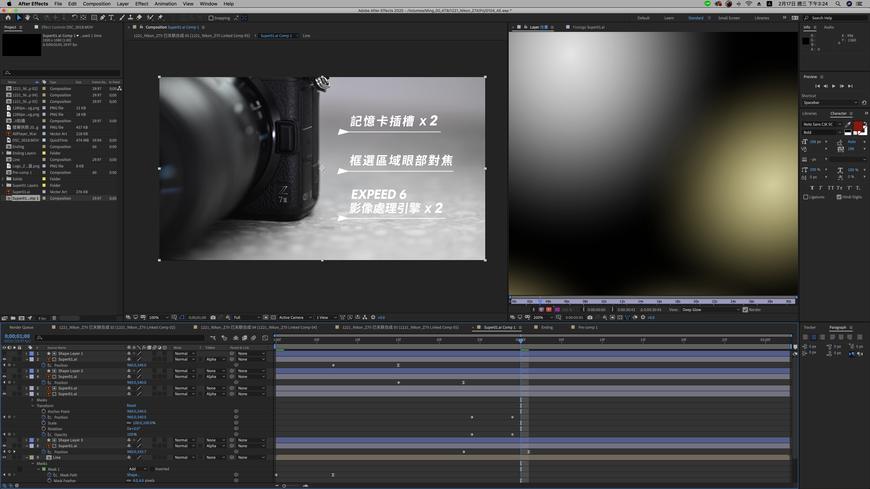Toggle the Ligatures checkbox

point(806,197)
